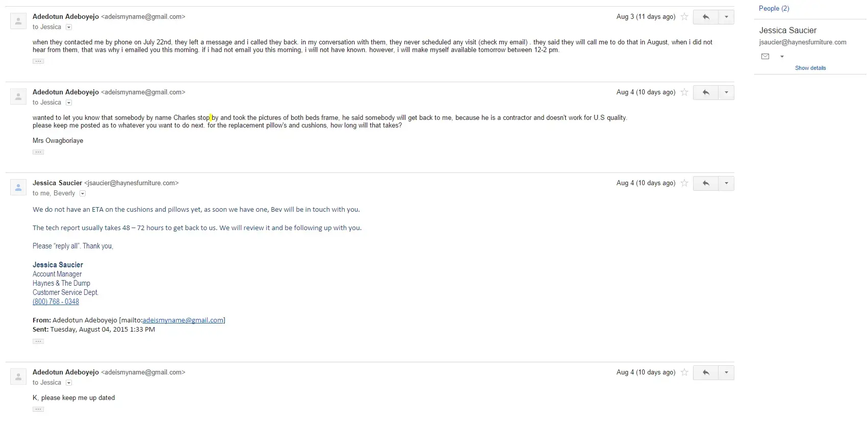Star Jessica Saucier's Aug 4 reply

click(684, 183)
